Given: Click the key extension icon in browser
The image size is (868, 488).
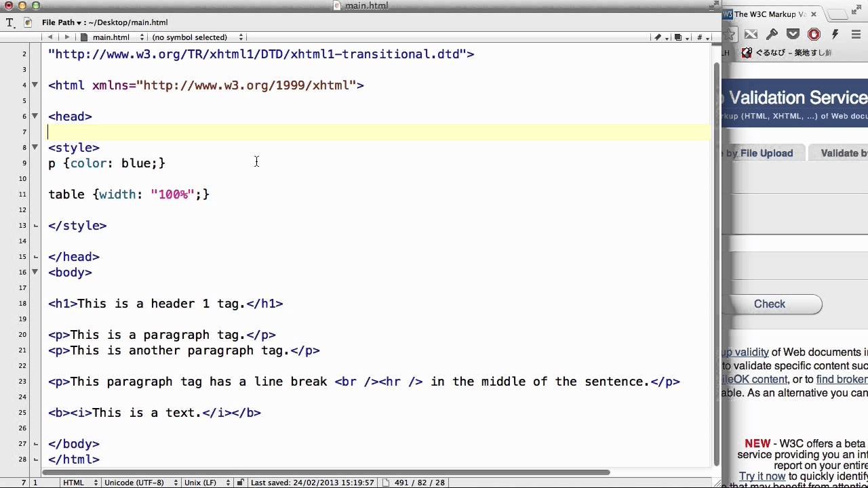Looking at the screenshot, I should point(772,34).
